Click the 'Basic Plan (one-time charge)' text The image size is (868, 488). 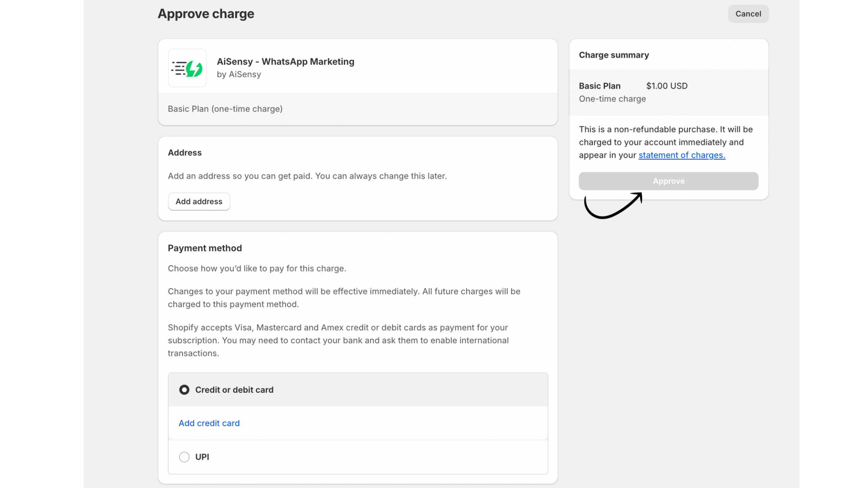pos(225,109)
